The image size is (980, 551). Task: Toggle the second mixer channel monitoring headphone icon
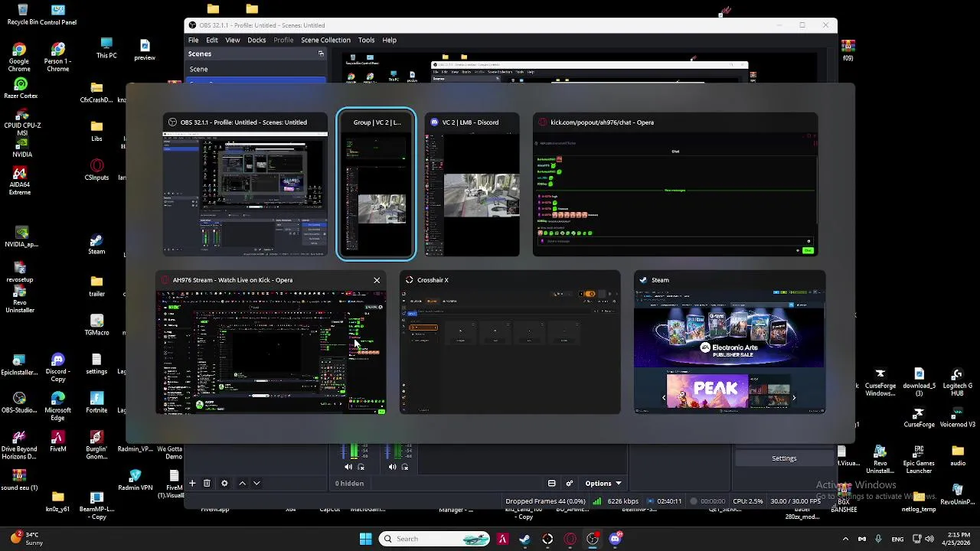405,467
